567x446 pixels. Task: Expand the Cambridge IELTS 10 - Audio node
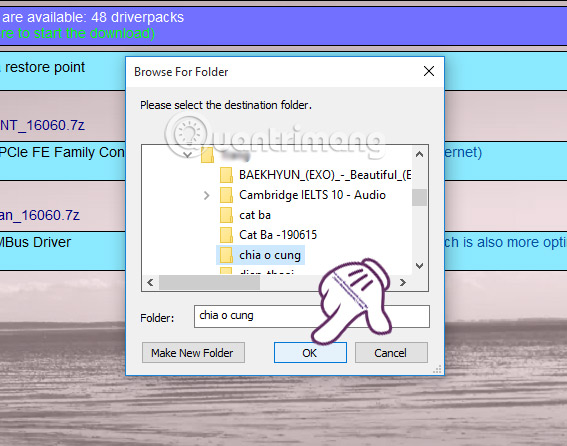[206, 195]
